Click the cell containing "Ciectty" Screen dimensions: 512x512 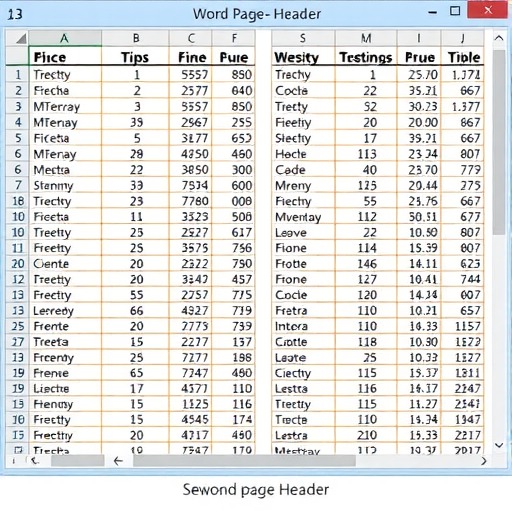click(303, 373)
